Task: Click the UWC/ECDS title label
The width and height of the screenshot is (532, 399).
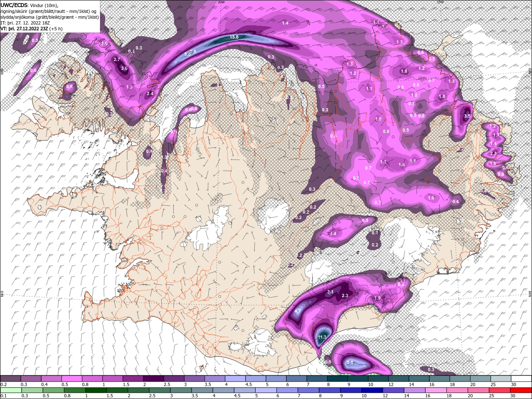Action: pos(14,5)
